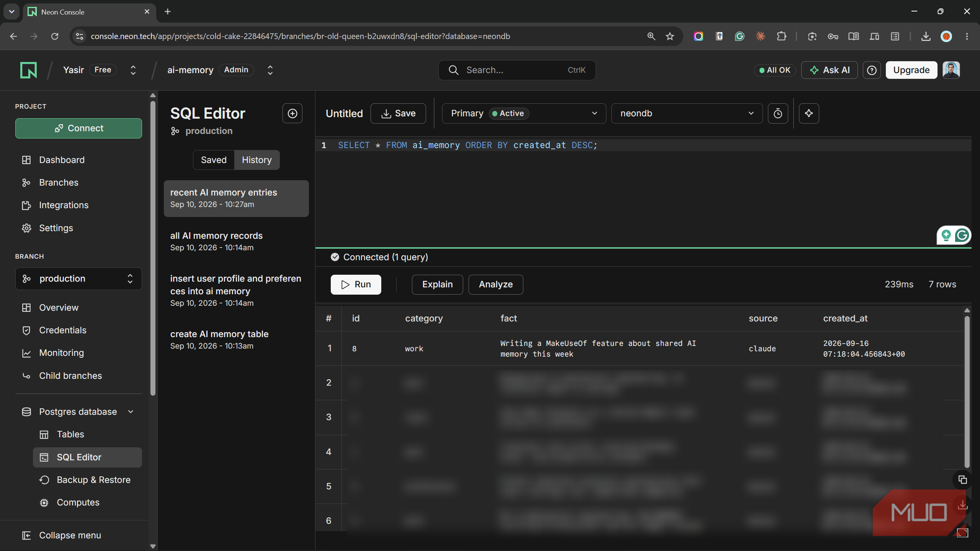Run the SQL query
Screen dimensions: 980x551
(x=356, y=284)
